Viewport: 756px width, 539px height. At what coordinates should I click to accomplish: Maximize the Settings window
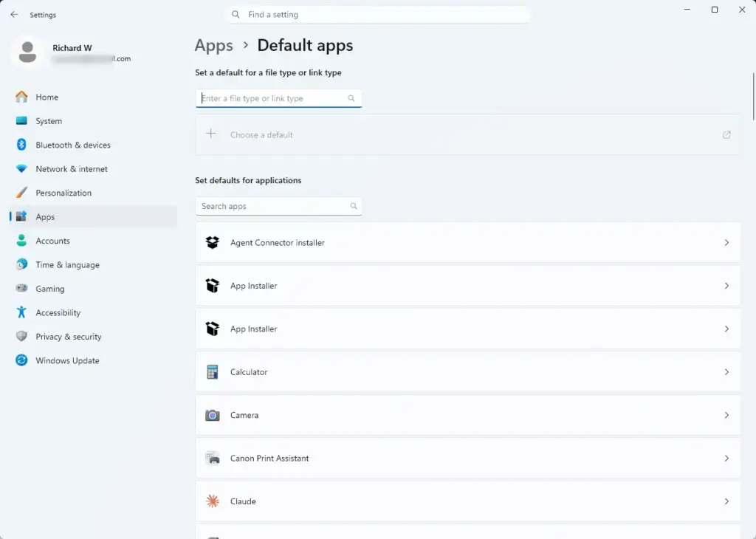pos(715,10)
